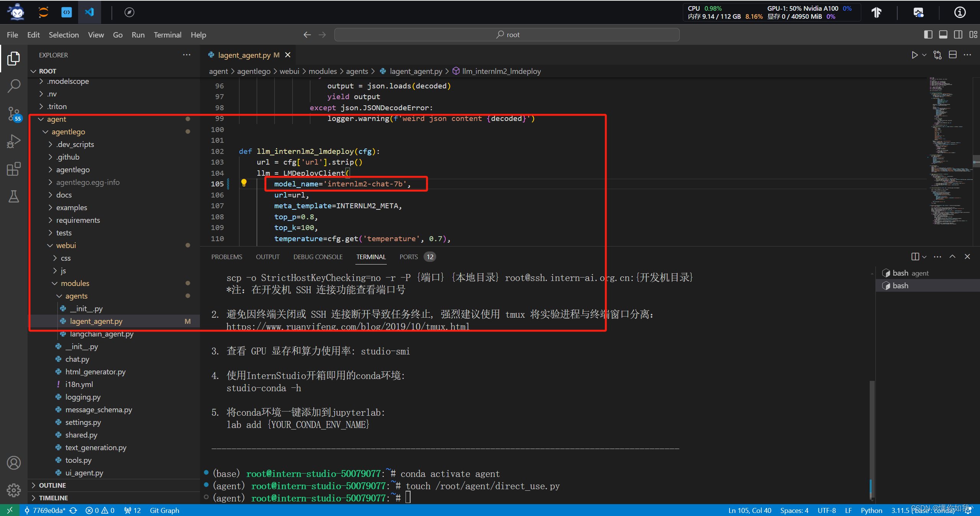The height and width of the screenshot is (516, 980).
Task: Collapse the modules folder
Action: pos(114,283)
